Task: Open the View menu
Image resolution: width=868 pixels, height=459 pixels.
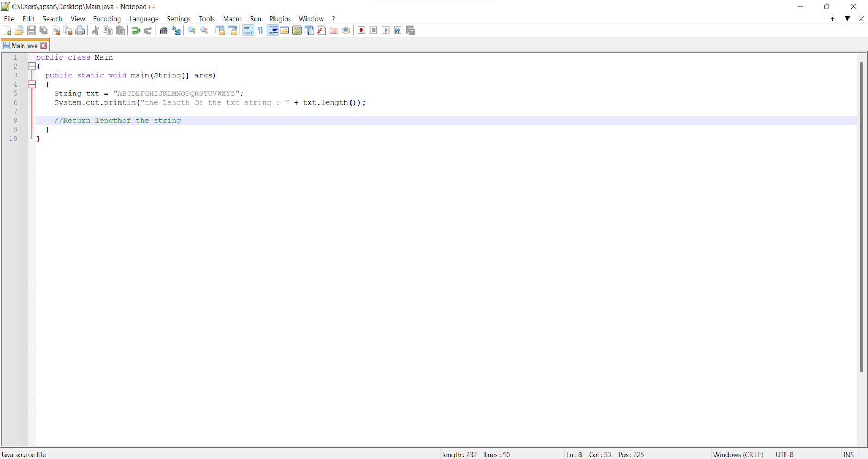Action: coord(78,18)
